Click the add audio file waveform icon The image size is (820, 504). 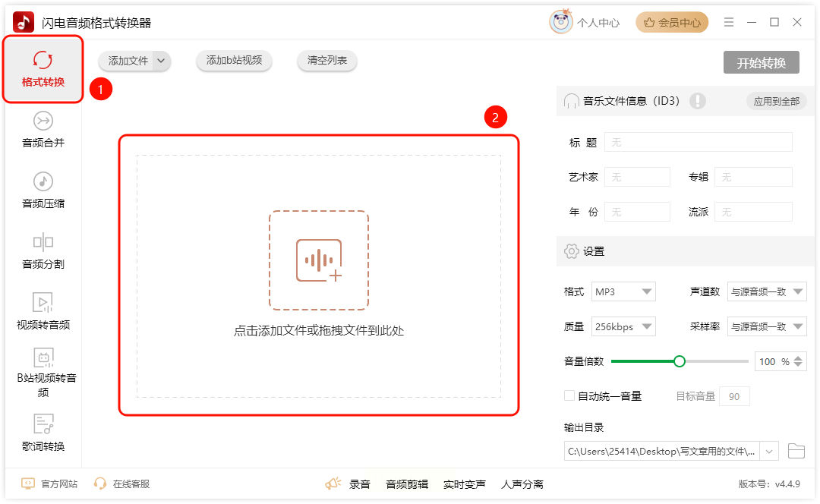click(x=318, y=260)
